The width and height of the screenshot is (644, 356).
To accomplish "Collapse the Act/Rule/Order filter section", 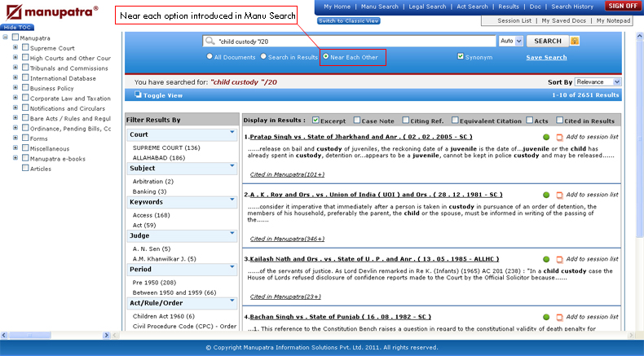I will point(232,301).
